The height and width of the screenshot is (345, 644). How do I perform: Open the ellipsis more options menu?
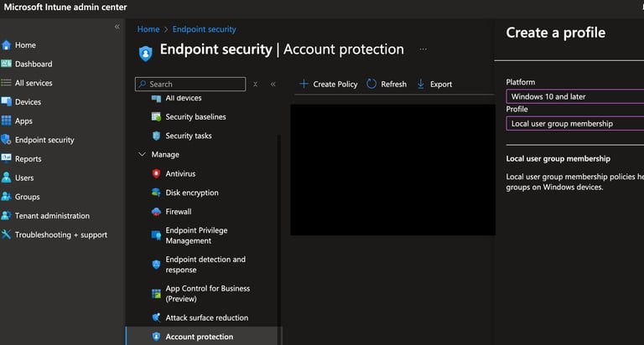click(423, 49)
